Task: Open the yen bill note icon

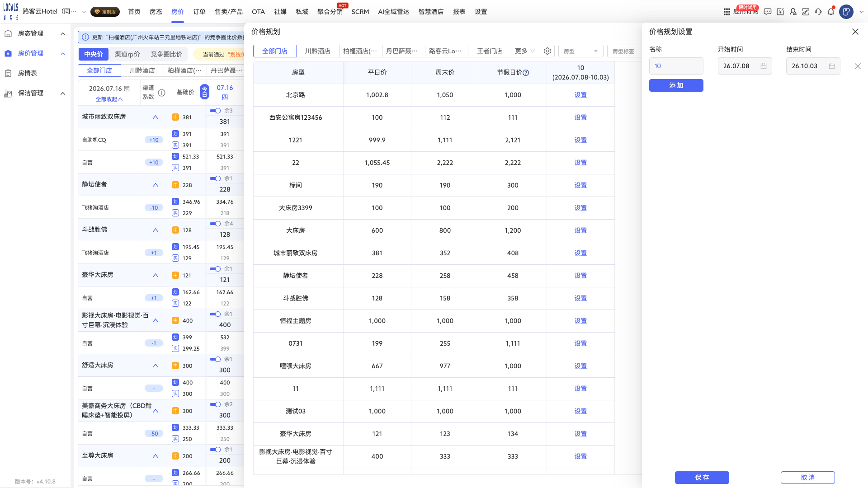Action: click(x=780, y=12)
